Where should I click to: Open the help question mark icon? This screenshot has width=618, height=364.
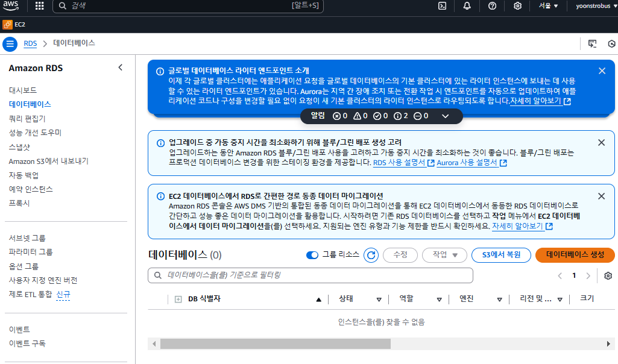pyautogui.click(x=492, y=6)
